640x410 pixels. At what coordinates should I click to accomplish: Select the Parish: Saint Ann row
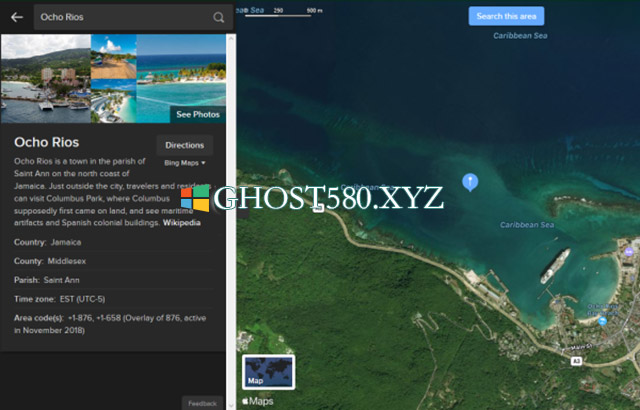point(113,280)
